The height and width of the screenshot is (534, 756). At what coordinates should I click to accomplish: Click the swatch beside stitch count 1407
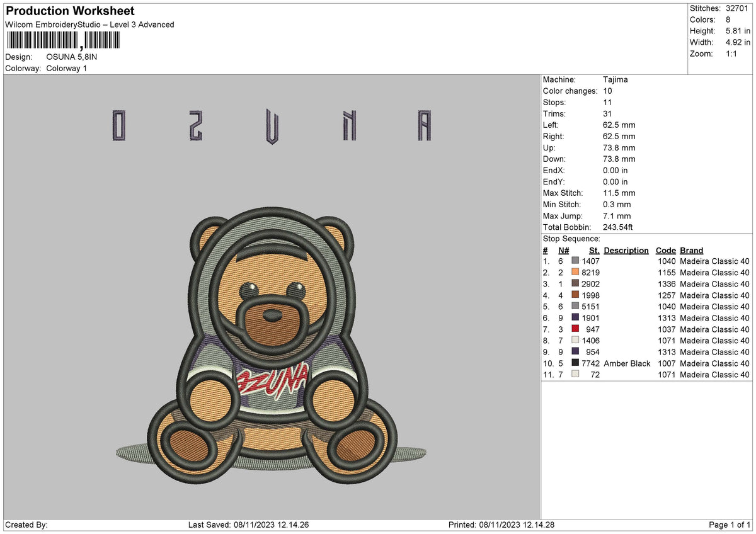click(x=575, y=261)
